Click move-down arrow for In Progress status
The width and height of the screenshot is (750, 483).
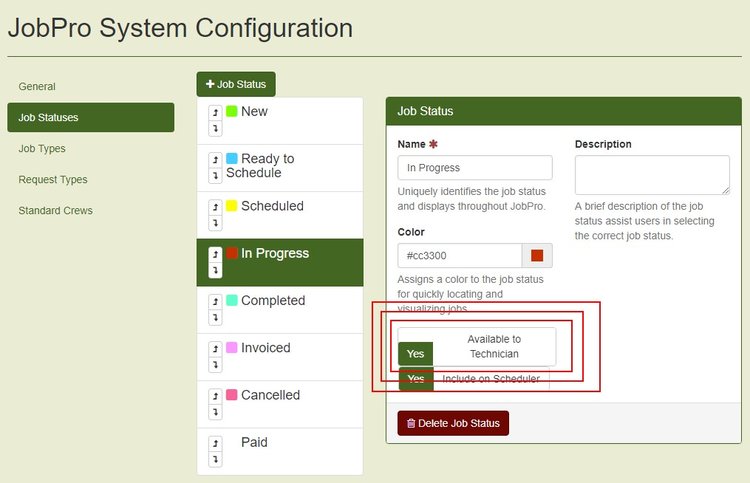pyautogui.click(x=215, y=271)
